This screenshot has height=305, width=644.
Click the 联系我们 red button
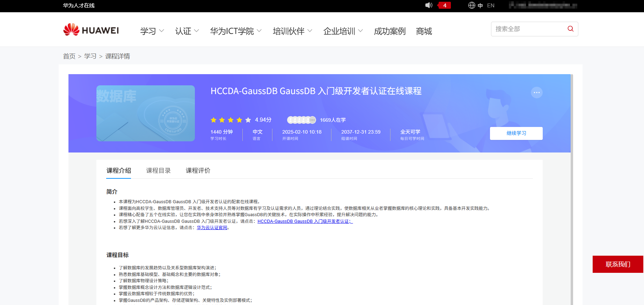[618, 264]
